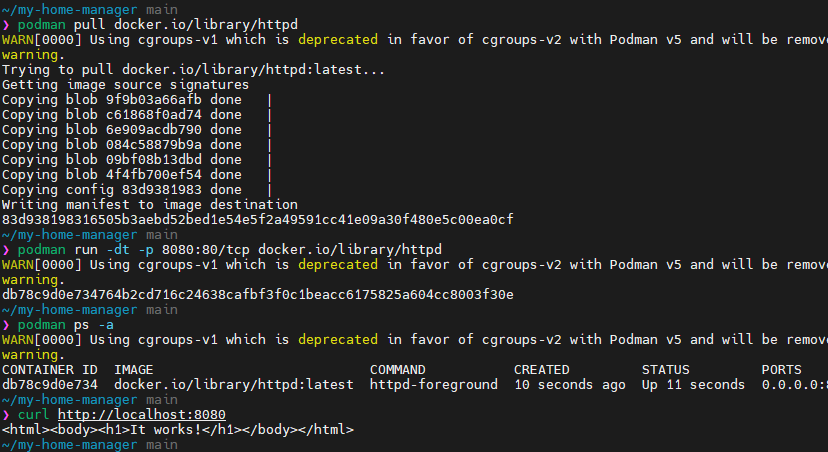Click the 'podman run -dt -p 8080:80/tcp' command line
Screen dimensions: 828x452
pyautogui.click(x=230, y=249)
